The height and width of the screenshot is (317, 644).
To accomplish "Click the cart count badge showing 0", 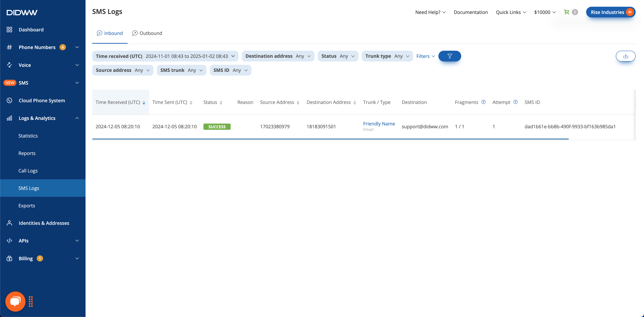I will click(575, 12).
